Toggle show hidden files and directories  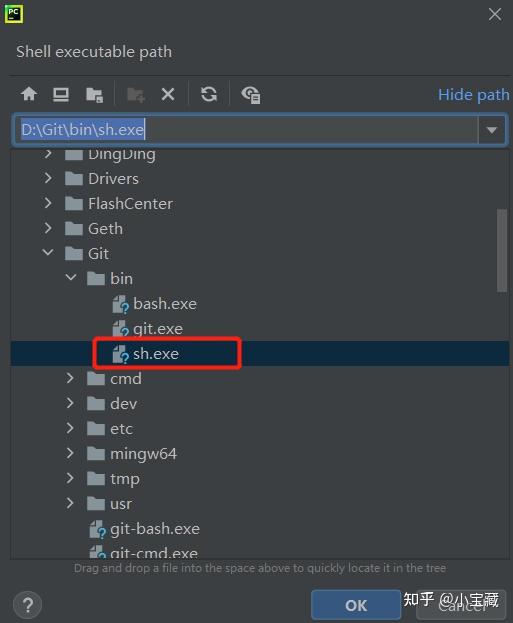pos(251,95)
